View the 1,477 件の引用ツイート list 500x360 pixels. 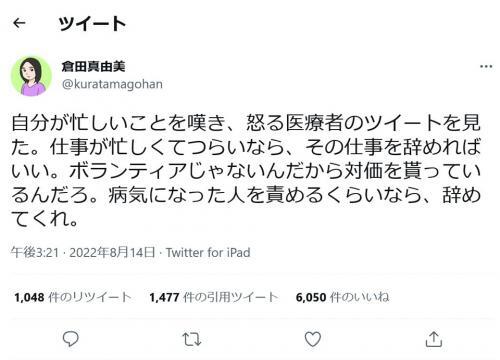213,297
